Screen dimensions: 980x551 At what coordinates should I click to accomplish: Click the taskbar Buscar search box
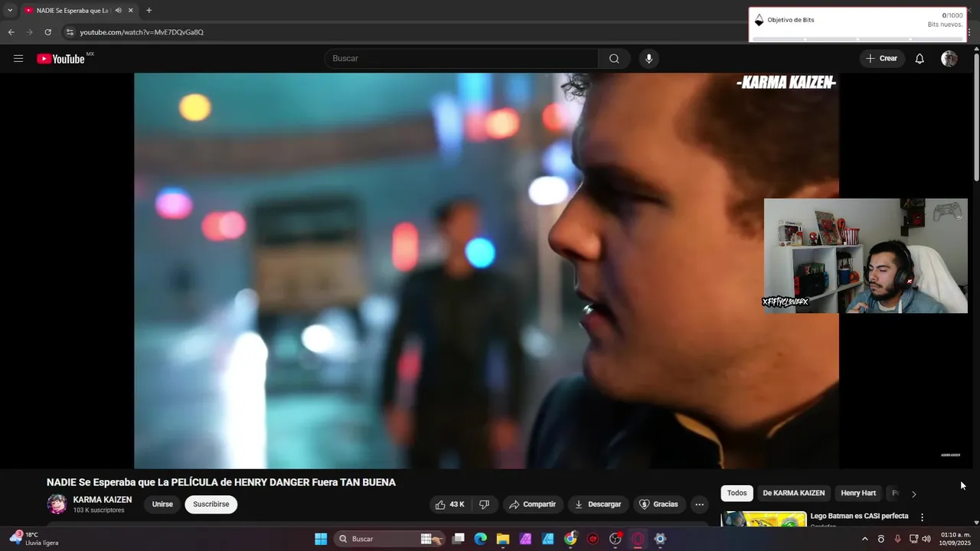[x=390, y=539]
